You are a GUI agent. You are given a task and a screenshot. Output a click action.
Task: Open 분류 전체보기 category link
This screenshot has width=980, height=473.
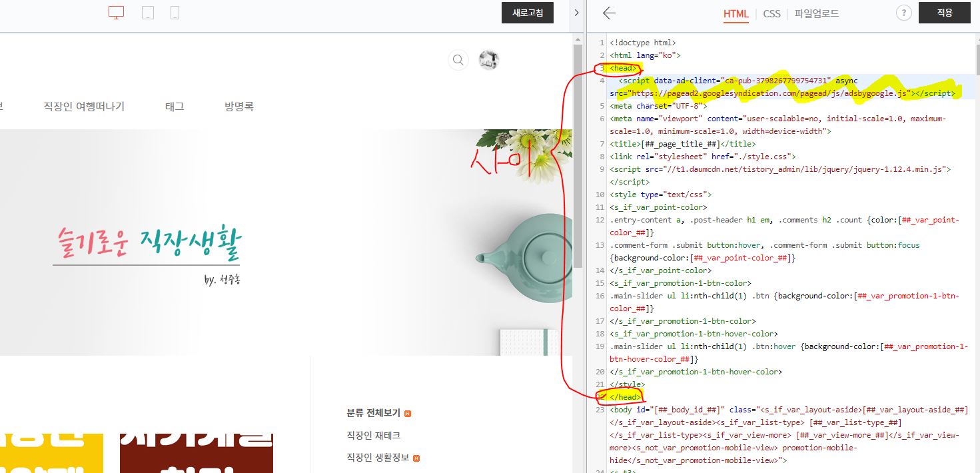coord(373,413)
